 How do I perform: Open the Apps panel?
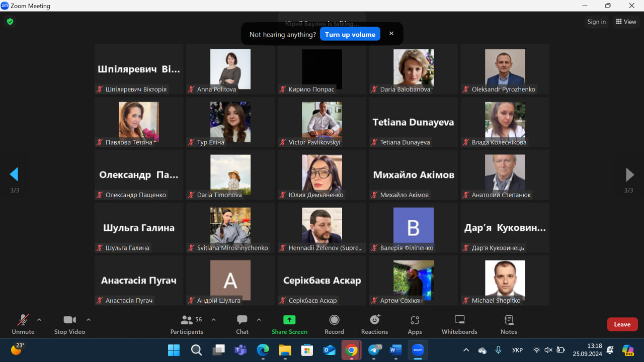(x=415, y=324)
